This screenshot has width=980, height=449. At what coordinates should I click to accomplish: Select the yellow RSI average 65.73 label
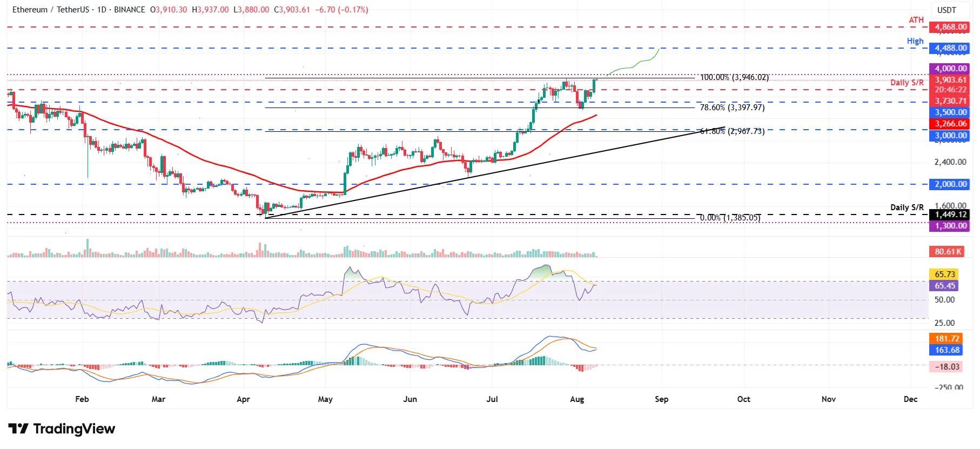(944, 274)
